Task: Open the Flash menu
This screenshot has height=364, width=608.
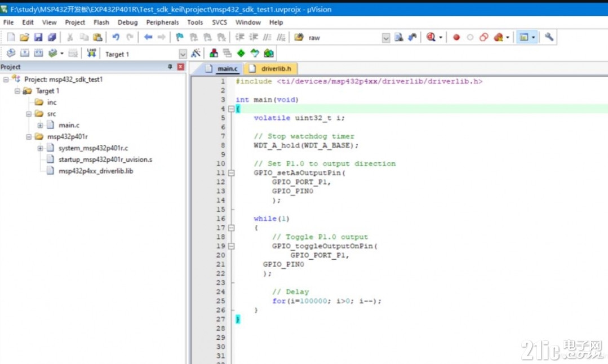Action: point(101,22)
